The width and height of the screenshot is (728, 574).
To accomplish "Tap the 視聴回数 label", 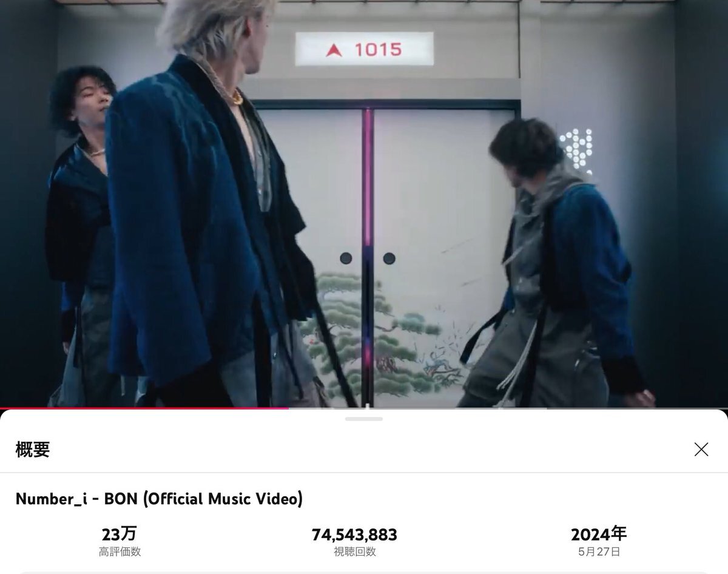I will pos(354,552).
